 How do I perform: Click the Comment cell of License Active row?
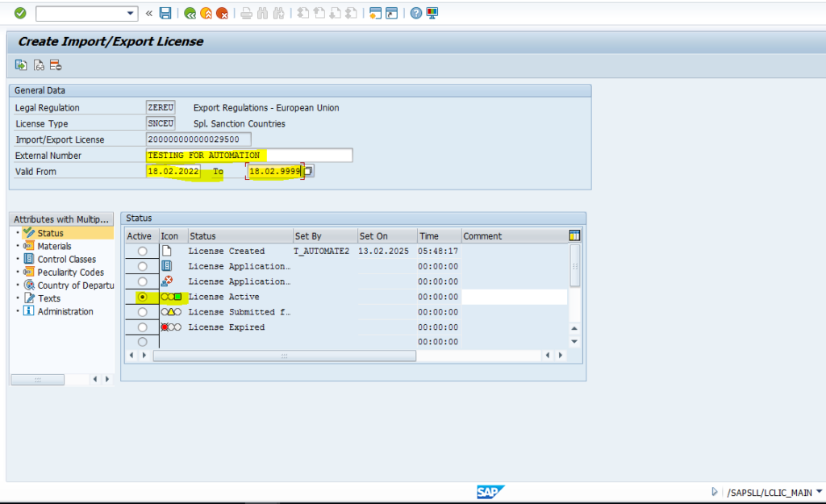pos(514,297)
